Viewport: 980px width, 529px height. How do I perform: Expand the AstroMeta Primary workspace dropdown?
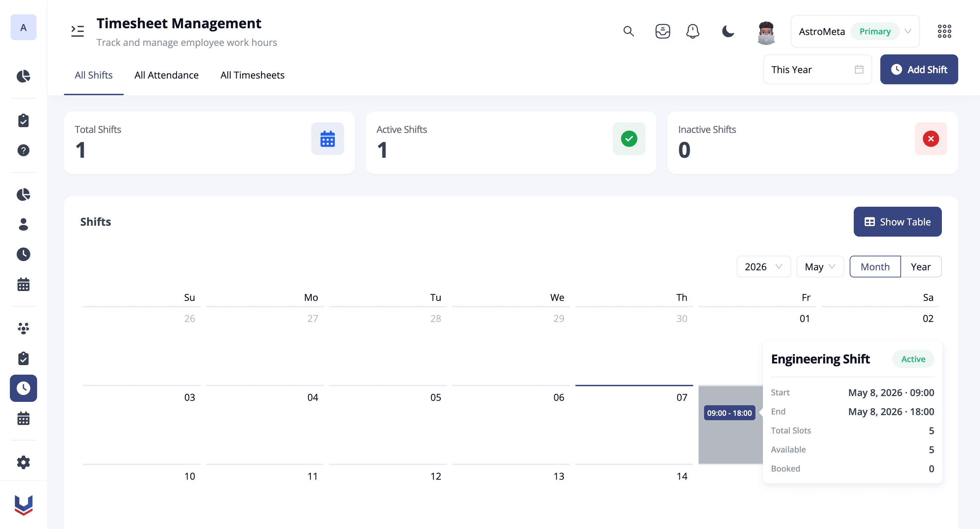tap(855, 31)
